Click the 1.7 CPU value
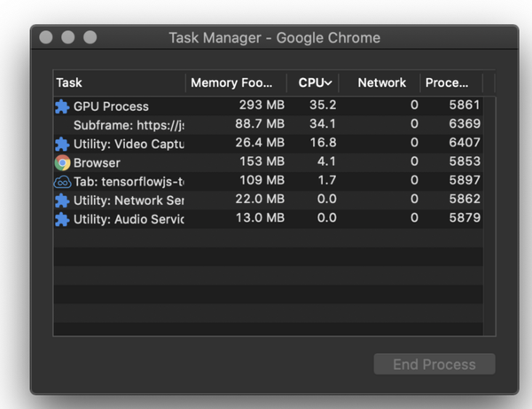Screen dimensions: 532x409 point(326,180)
